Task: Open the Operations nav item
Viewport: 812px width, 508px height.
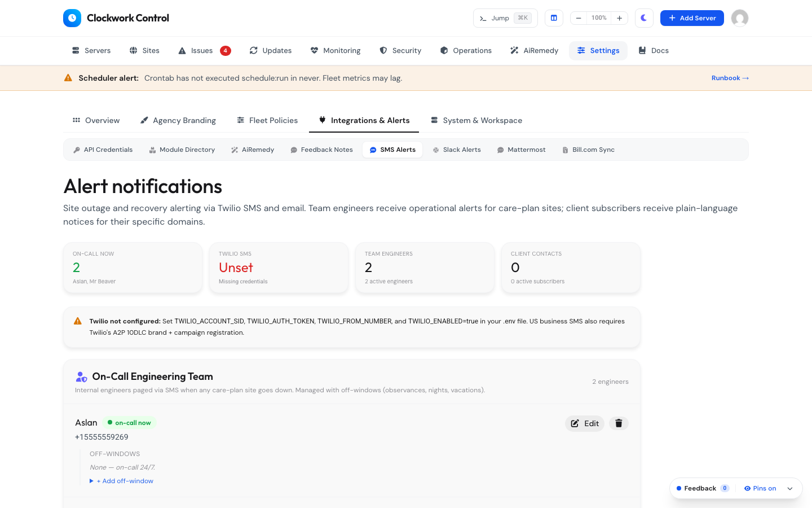Action: tap(466, 51)
